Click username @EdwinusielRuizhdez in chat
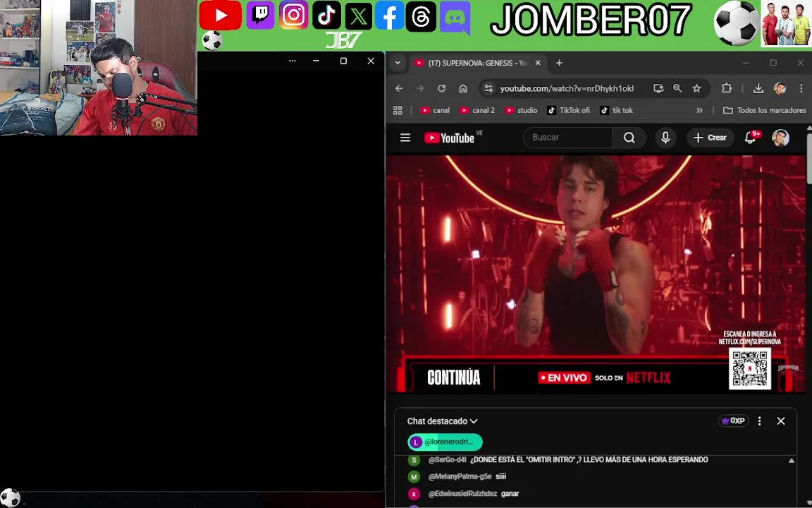 pos(463,493)
